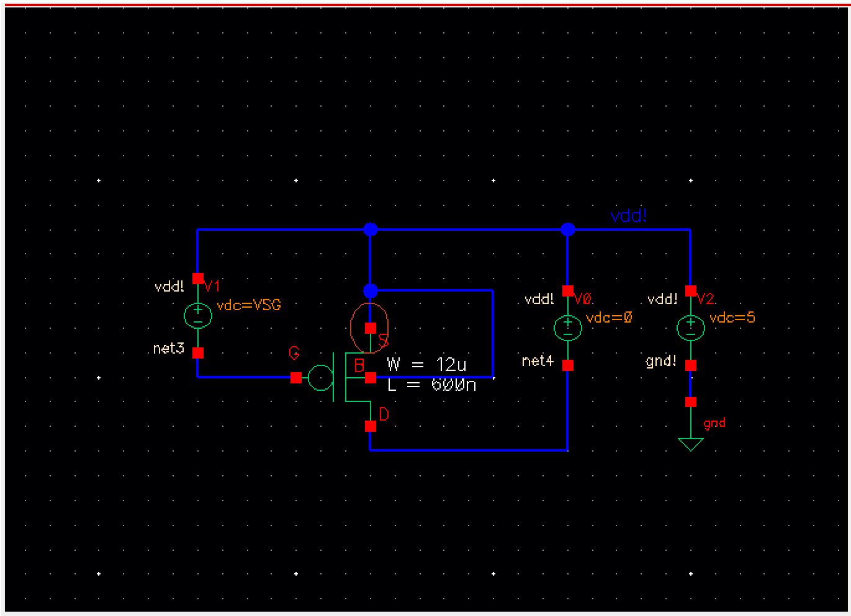Select the V1 voltage source symbol

point(198,315)
